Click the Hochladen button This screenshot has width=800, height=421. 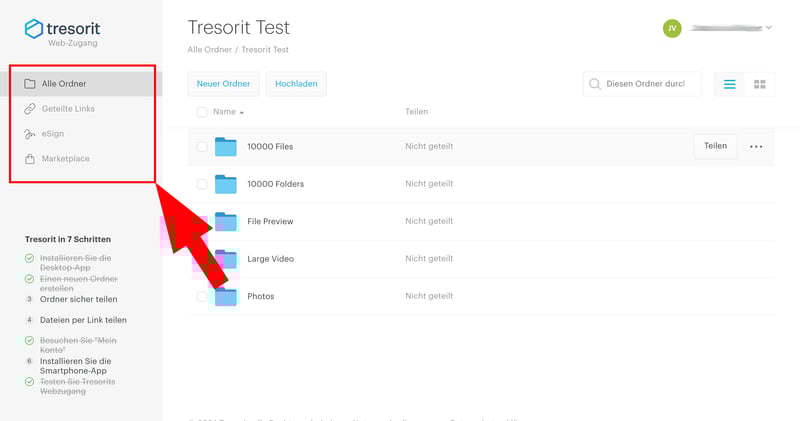click(296, 84)
